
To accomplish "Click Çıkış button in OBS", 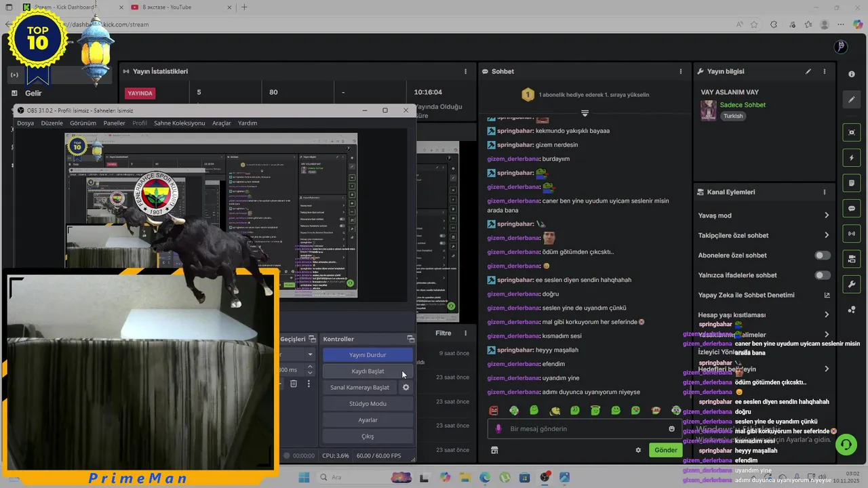I will pyautogui.click(x=368, y=436).
